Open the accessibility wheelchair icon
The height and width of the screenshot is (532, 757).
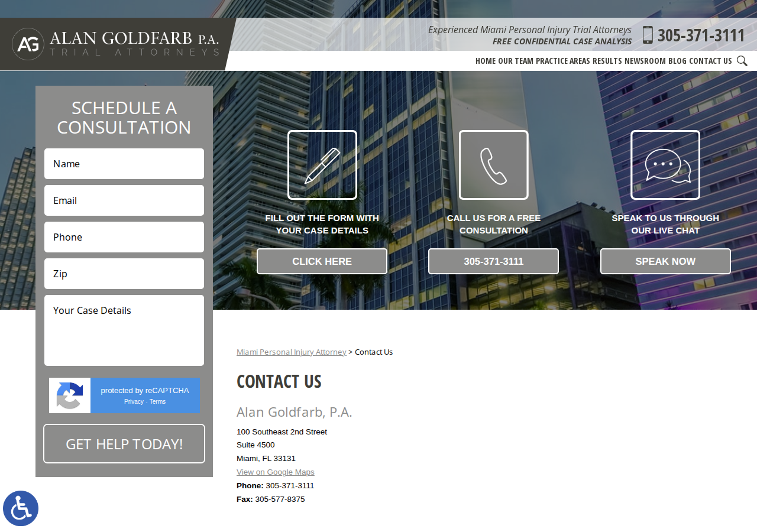click(21, 508)
